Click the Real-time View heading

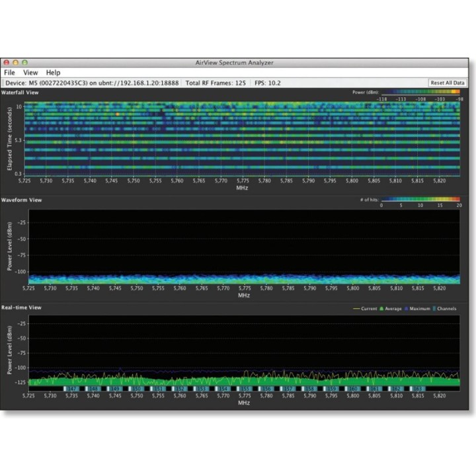click(x=21, y=307)
